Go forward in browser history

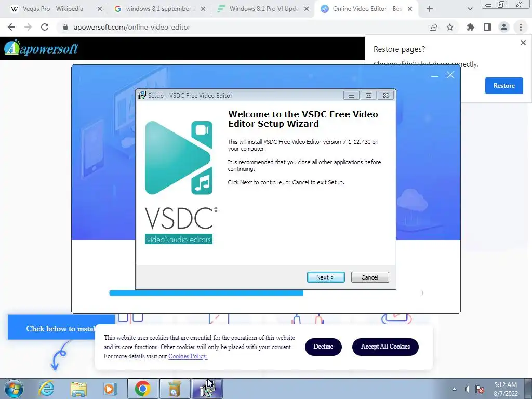point(28,27)
